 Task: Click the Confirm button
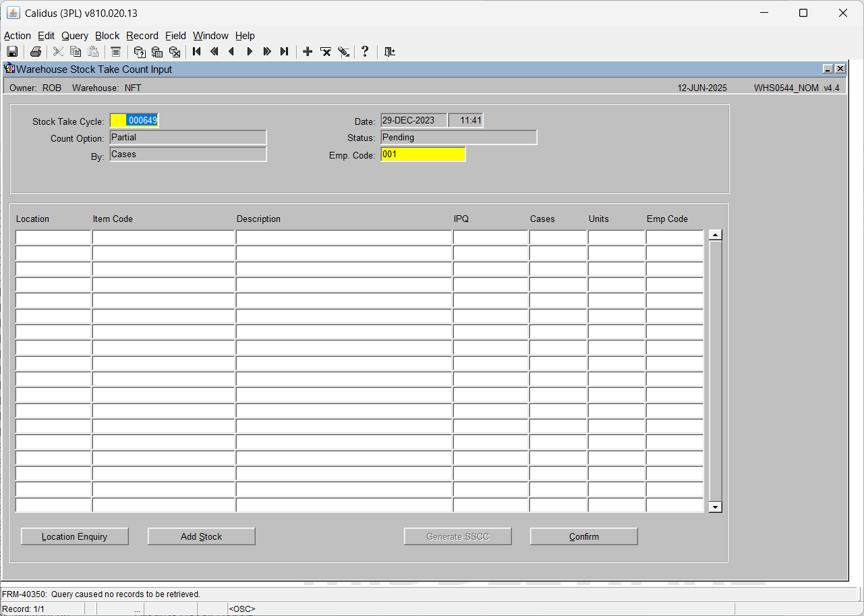pyautogui.click(x=584, y=536)
